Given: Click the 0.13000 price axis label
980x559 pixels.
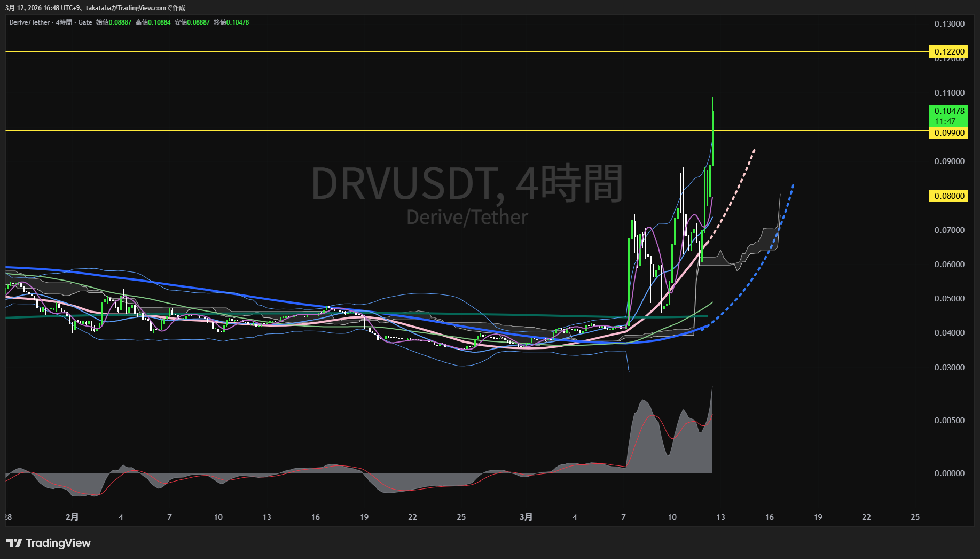Looking at the screenshot, I should coord(949,24).
